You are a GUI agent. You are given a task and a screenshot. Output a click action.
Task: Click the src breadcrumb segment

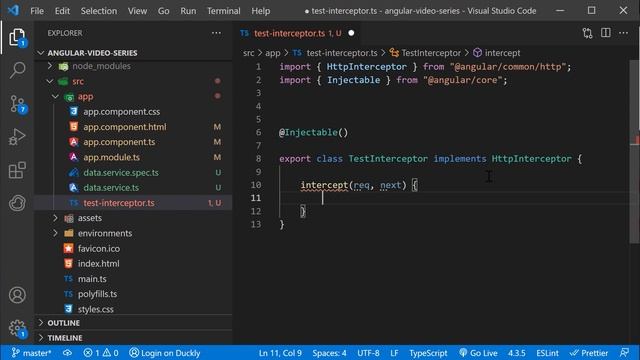249,53
